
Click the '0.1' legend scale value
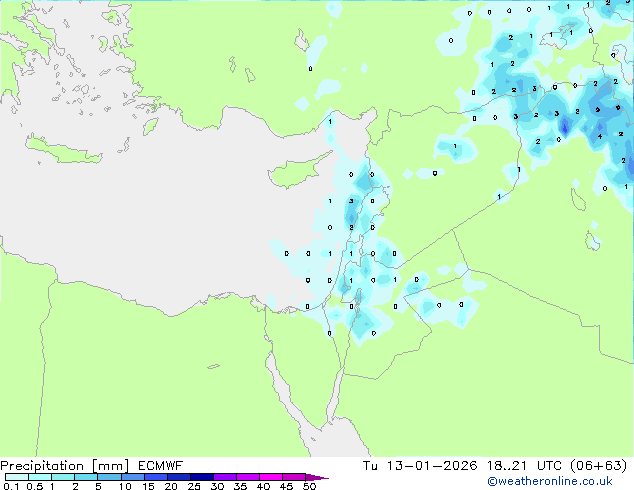click(x=11, y=486)
